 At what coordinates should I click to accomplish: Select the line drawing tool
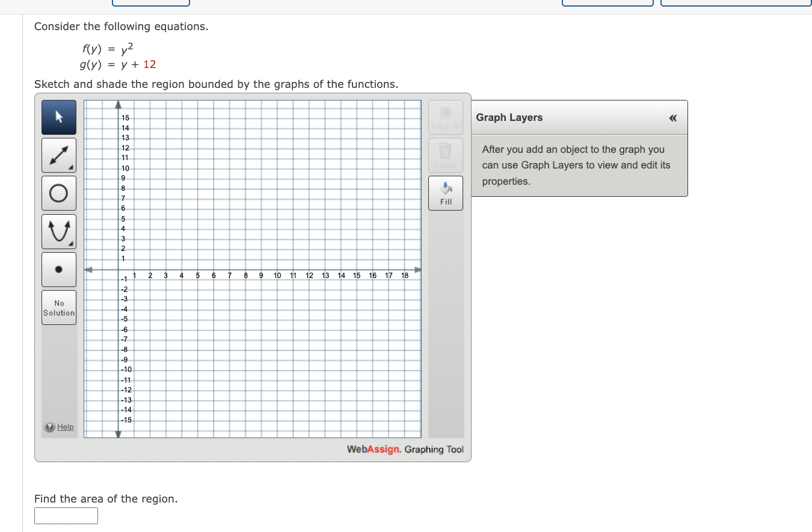point(58,155)
